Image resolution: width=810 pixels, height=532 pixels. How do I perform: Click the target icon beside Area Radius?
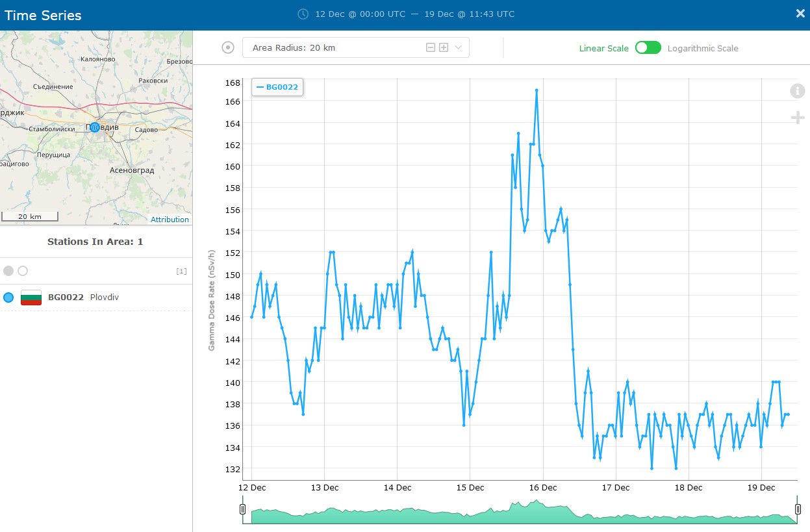point(228,47)
